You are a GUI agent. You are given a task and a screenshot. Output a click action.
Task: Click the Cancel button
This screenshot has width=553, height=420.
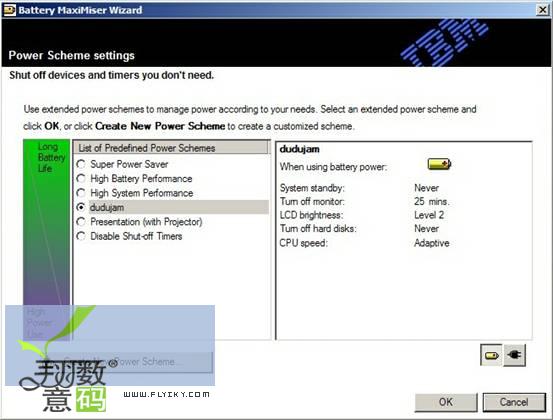tap(514, 402)
